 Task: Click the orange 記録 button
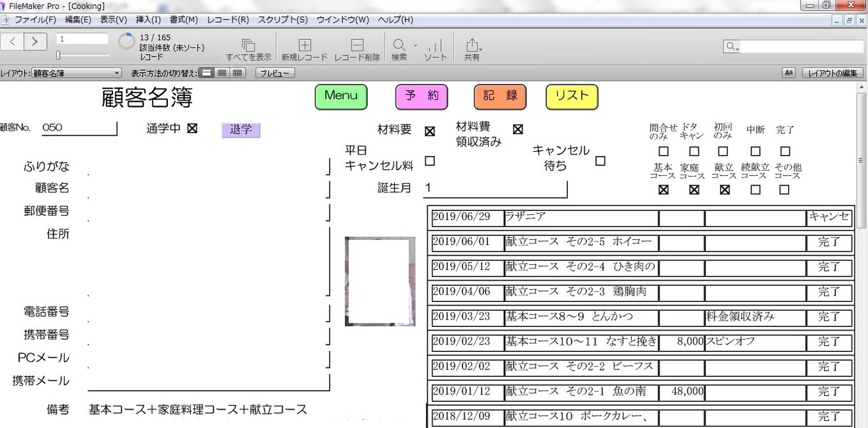(x=500, y=97)
